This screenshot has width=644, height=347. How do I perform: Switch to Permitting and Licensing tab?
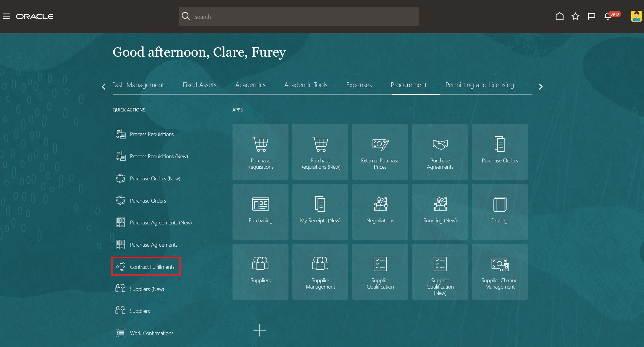point(480,85)
